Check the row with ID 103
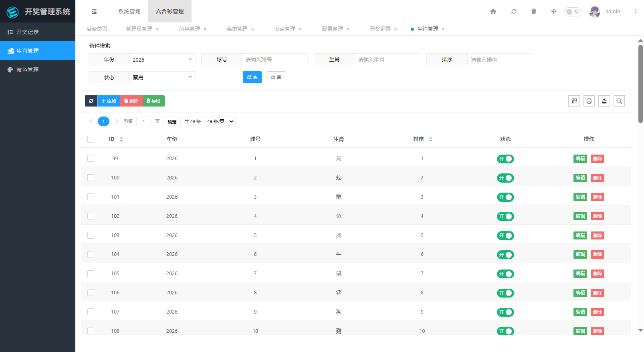The height and width of the screenshot is (352, 644). (x=91, y=235)
